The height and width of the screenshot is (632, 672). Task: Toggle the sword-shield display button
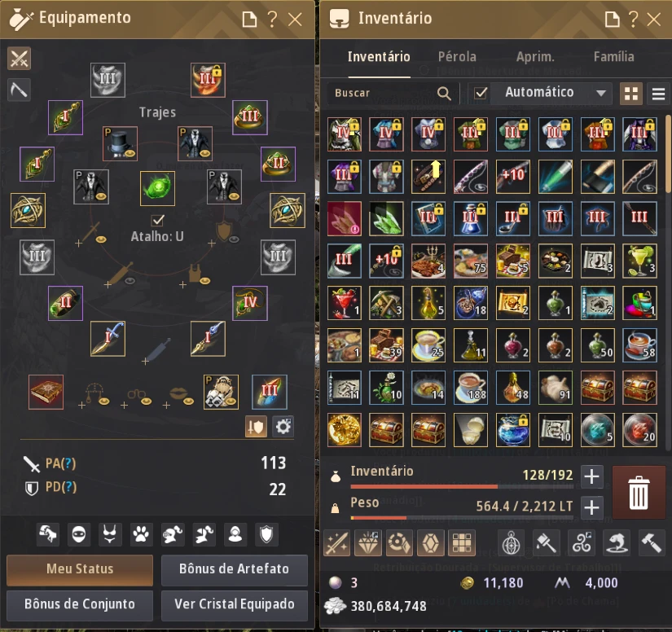[x=256, y=426]
